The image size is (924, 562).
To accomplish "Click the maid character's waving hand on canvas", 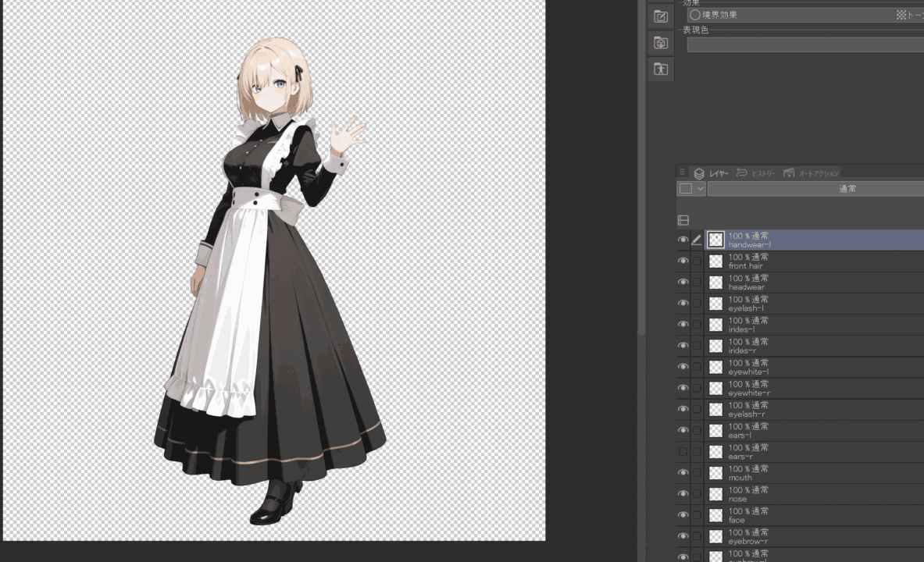I will point(347,136).
